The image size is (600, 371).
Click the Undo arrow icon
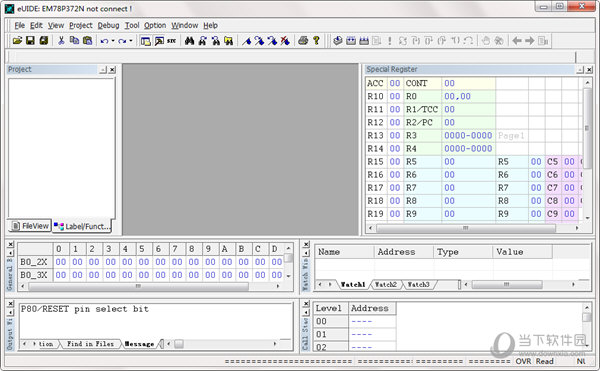[104, 41]
